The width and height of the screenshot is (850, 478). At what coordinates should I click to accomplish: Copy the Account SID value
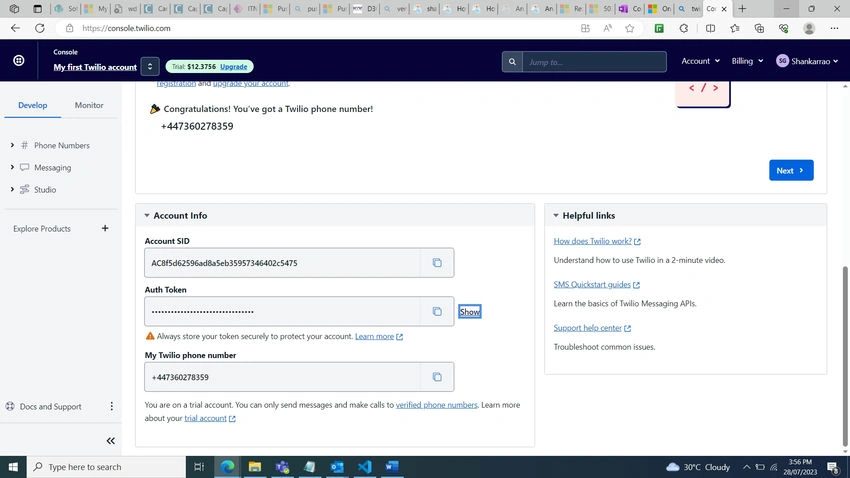pyautogui.click(x=437, y=263)
